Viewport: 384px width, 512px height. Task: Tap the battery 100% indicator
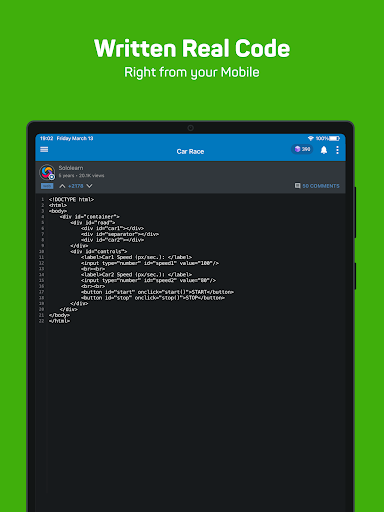click(328, 138)
